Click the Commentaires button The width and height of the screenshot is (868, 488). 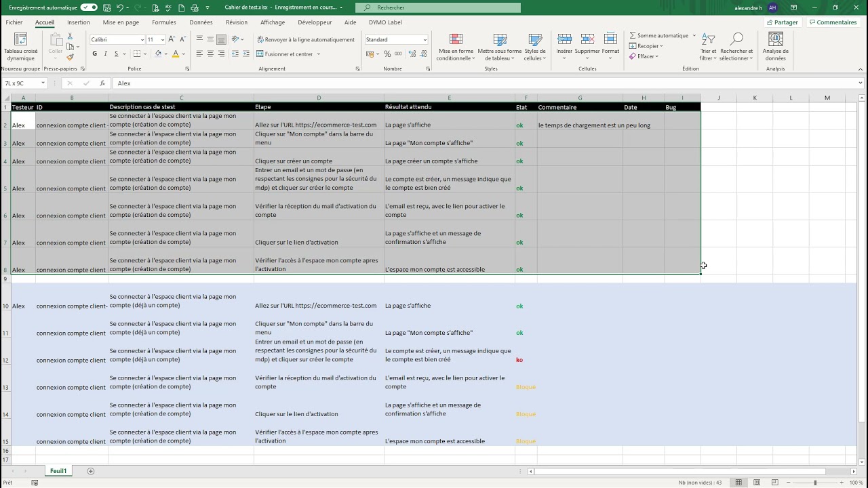(x=833, y=22)
